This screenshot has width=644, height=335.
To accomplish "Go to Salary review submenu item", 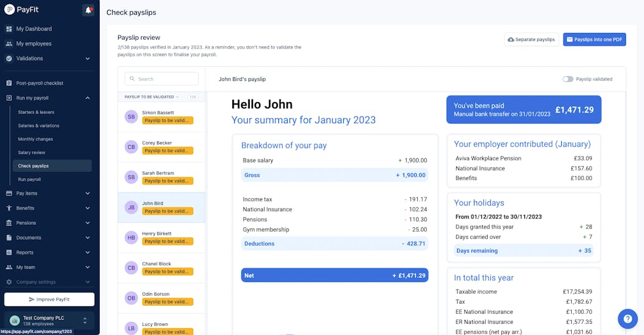I will pos(32,153).
